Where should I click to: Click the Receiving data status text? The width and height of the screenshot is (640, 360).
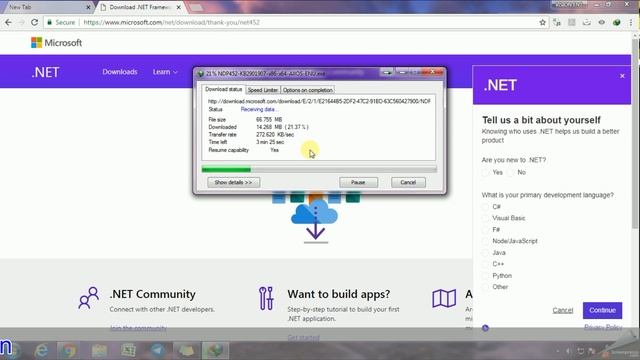pos(259,109)
